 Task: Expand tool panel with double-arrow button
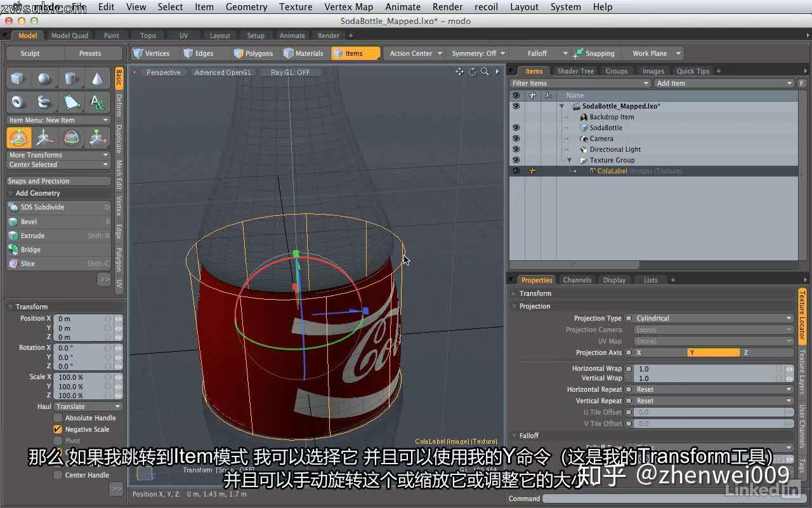(x=104, y=279)
